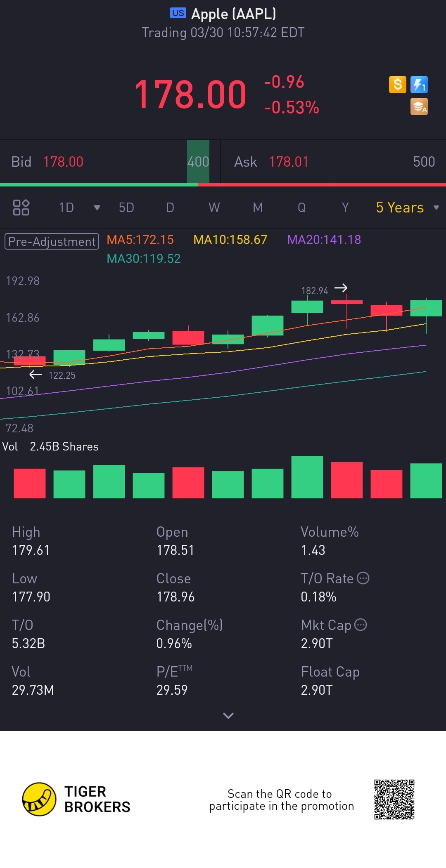446x868 pixels.
Task: Open Mkt Cap info bubble icon
Action: point(361,625)
